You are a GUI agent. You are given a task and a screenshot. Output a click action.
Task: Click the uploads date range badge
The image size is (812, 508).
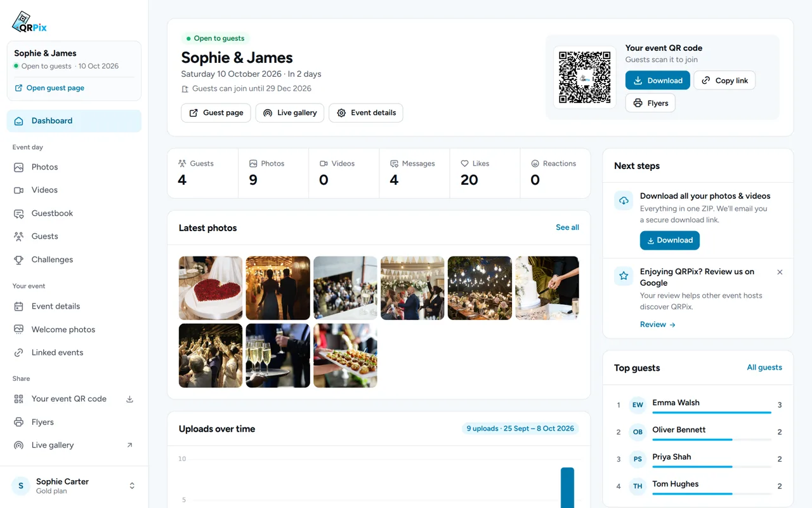(520, 429)
